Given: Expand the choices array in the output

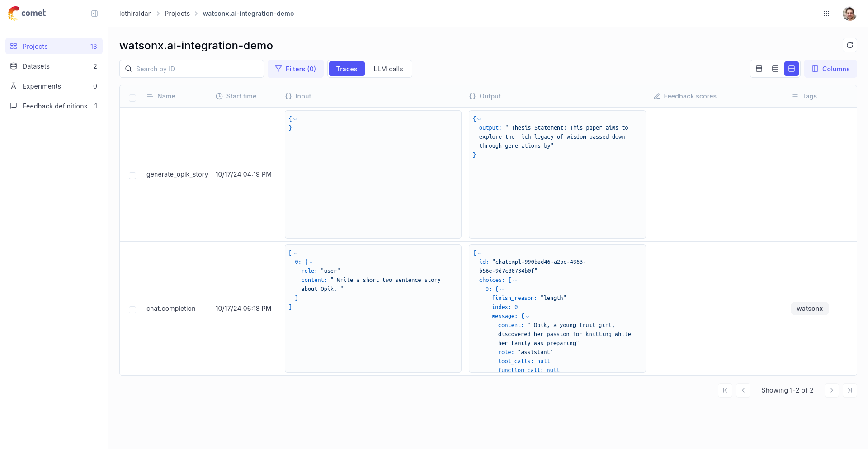Looking at the screenshot, I should tap(515, 280).
